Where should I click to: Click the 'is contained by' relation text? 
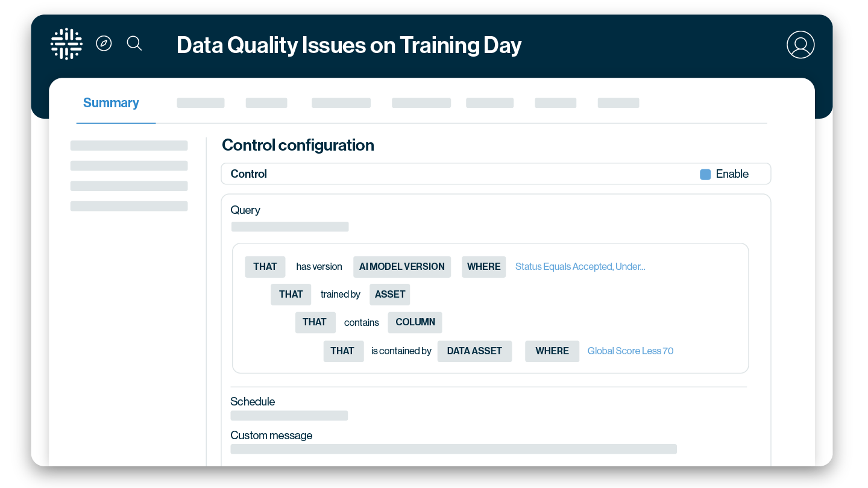[x=401, y=351]
